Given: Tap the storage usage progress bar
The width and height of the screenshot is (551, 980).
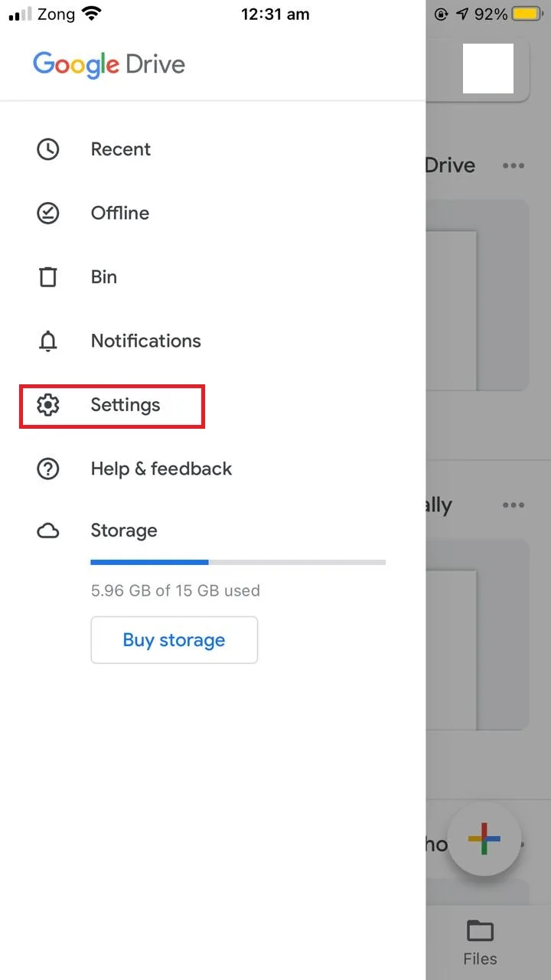Looking at the screenshot, I should [x=238, y=563].
